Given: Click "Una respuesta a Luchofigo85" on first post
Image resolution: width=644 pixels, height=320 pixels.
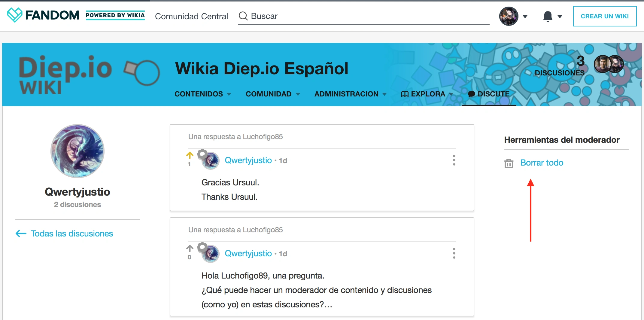Looking at the screenshot, I should (x=235, y=137).
